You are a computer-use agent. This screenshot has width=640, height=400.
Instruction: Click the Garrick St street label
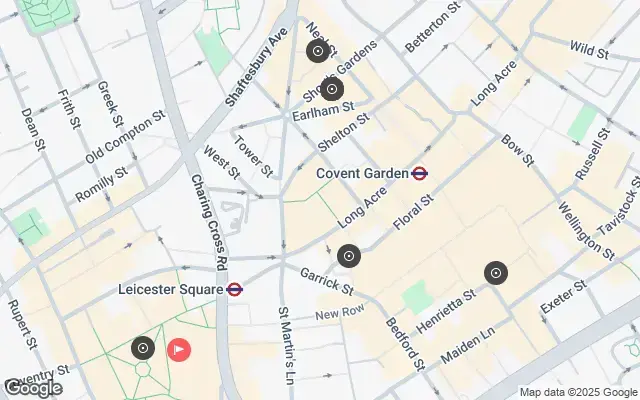click(327, 281)
